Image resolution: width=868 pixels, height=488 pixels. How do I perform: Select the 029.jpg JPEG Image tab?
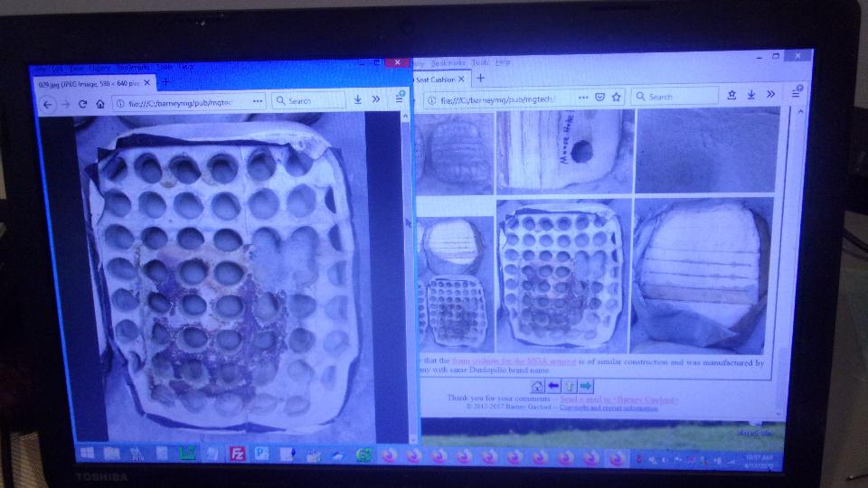(x=88, y=82)
